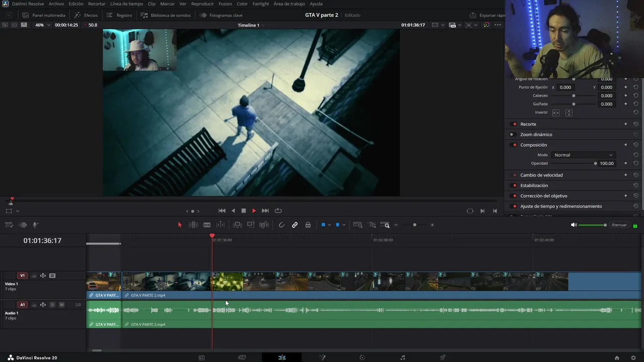The width and height of the screenshot is (644, 362).
Task: Solo the Audio 1 track
Action: [52, 305]
